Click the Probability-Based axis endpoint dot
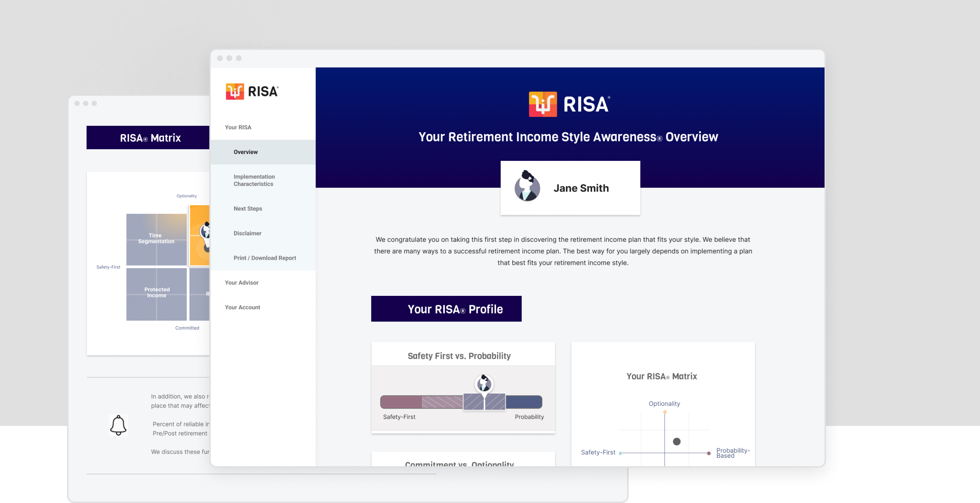The width and height of the screenshot is (980, 503). [709, 453]
